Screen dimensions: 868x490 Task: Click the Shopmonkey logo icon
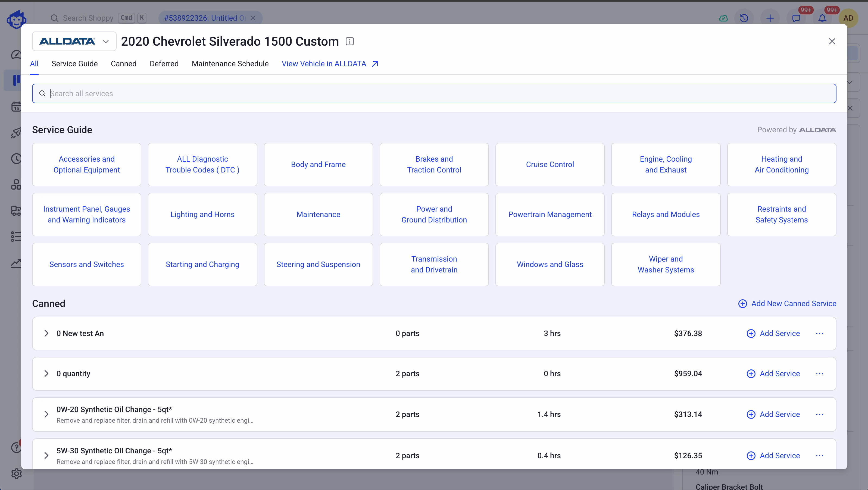(17, 19)
